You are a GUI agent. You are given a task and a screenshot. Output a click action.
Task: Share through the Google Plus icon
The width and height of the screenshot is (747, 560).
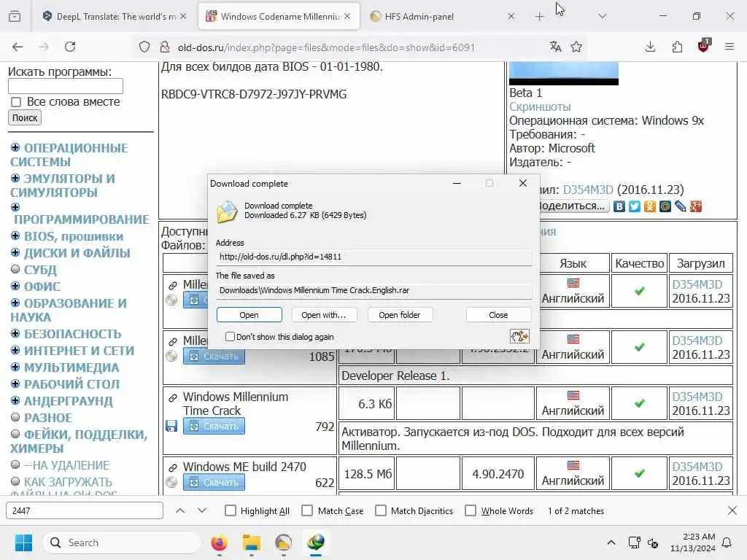tap(696, 206)
